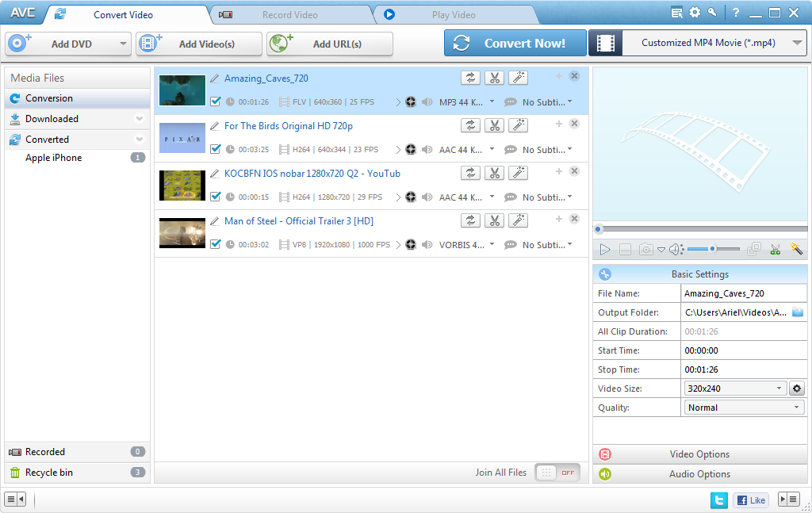This screenshot has width=812, height=513.
Task: Click the film reel icon on Amazing_Caves_720 row
Action: 411,102
